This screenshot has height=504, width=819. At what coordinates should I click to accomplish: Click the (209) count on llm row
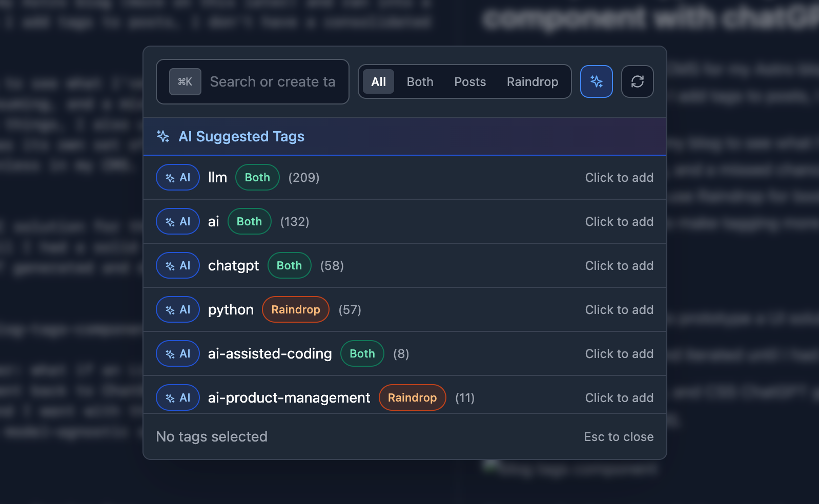point(304,177)
